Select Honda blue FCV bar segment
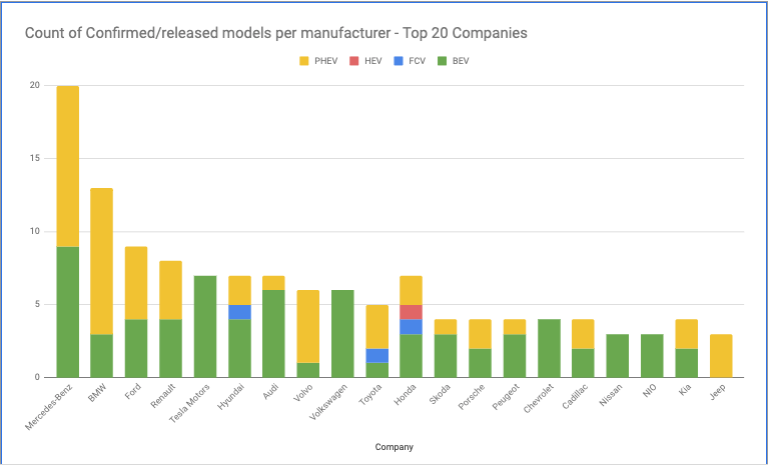Viewport: 768px width, 465px height. tap(411, 327)
